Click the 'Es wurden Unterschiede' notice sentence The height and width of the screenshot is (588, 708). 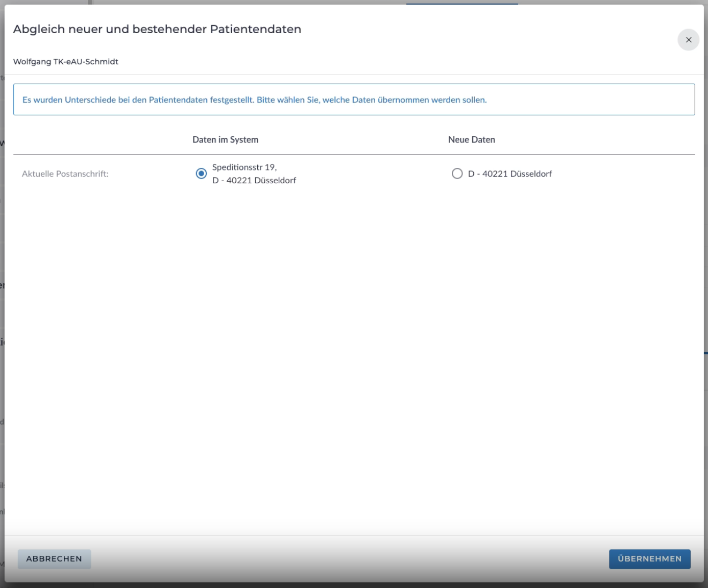[x=138, y=100]
